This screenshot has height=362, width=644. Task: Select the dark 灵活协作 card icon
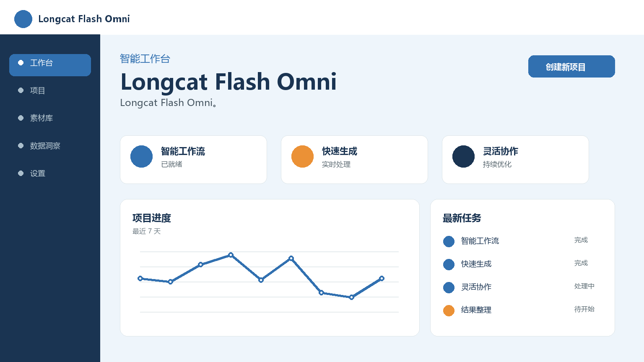click(463, 157)
